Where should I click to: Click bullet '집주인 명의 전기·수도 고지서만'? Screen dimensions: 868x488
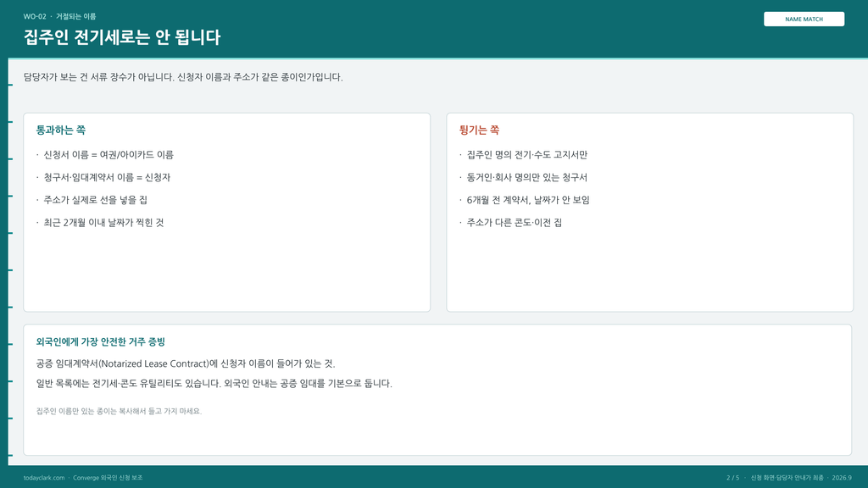pos(527,155)
